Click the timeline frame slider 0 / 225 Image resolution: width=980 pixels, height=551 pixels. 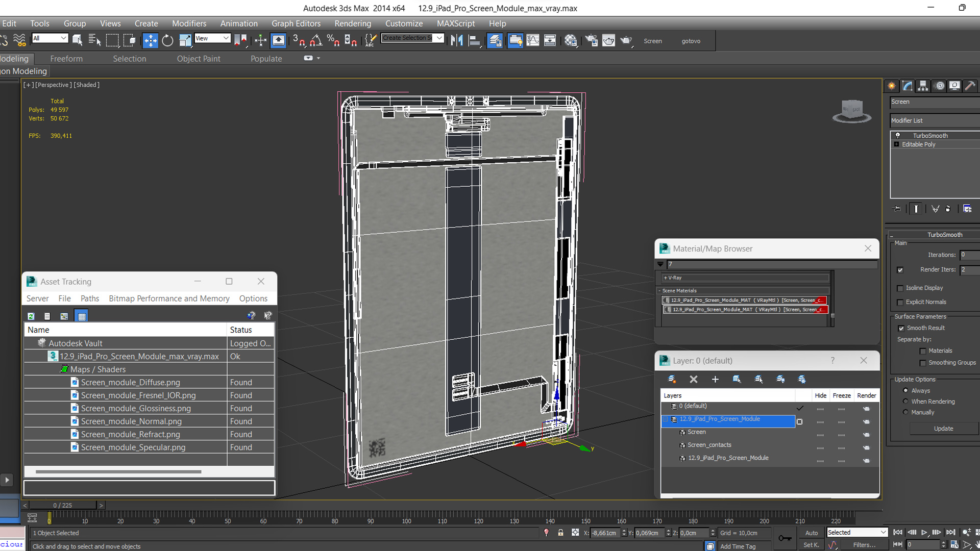62,505
